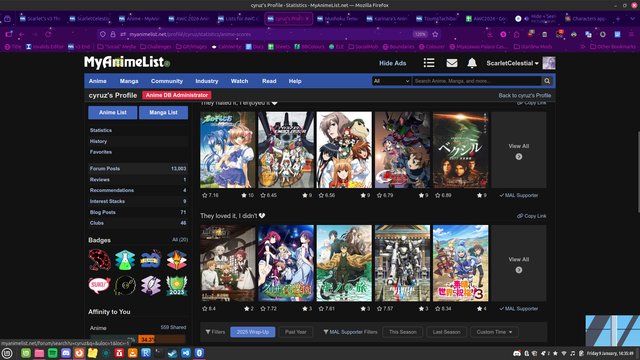The height and width of the screenshot is (360, 640).
Task: Open the SUKI speech bubble badge
Action: click(100, 285)
